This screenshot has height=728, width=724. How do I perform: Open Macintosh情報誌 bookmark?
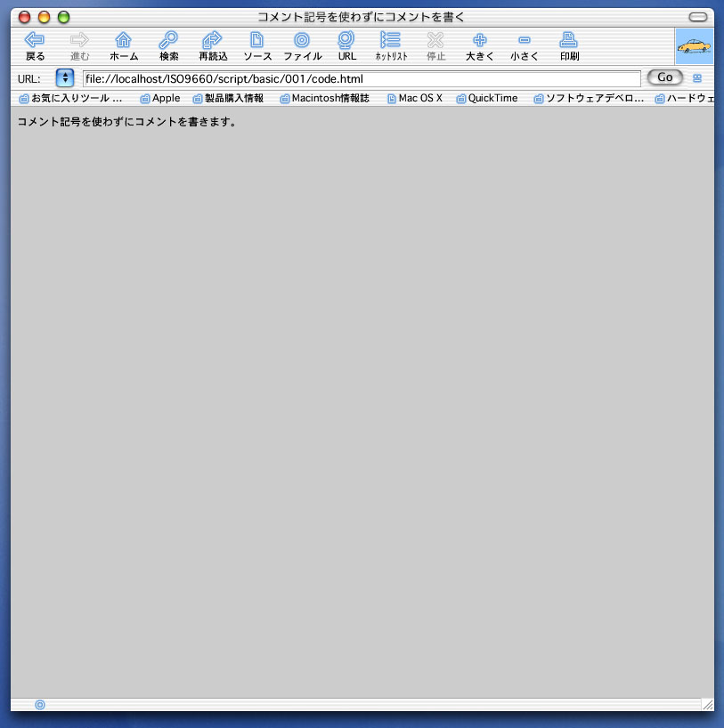coord(324,99)
